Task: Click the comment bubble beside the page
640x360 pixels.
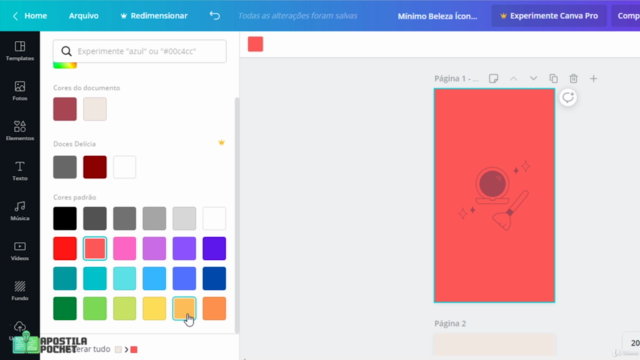Action: click(568, 98)
